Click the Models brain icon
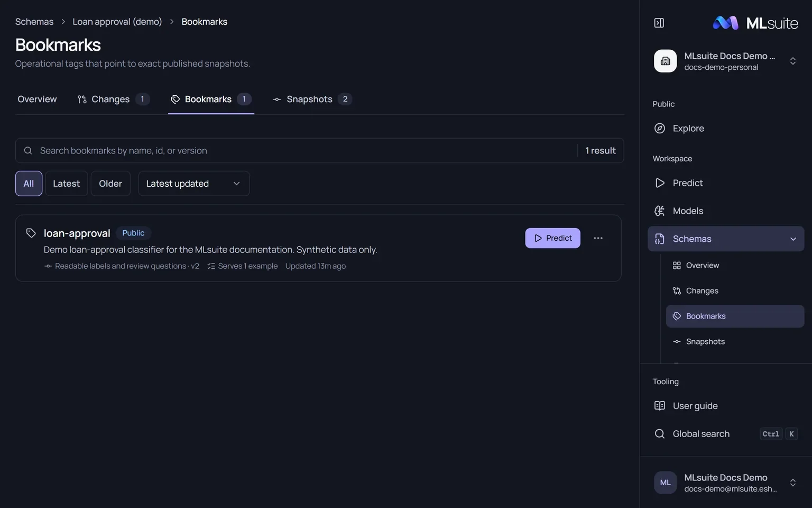The width and height of the screenshot is (812, 508). click(660, 211)
